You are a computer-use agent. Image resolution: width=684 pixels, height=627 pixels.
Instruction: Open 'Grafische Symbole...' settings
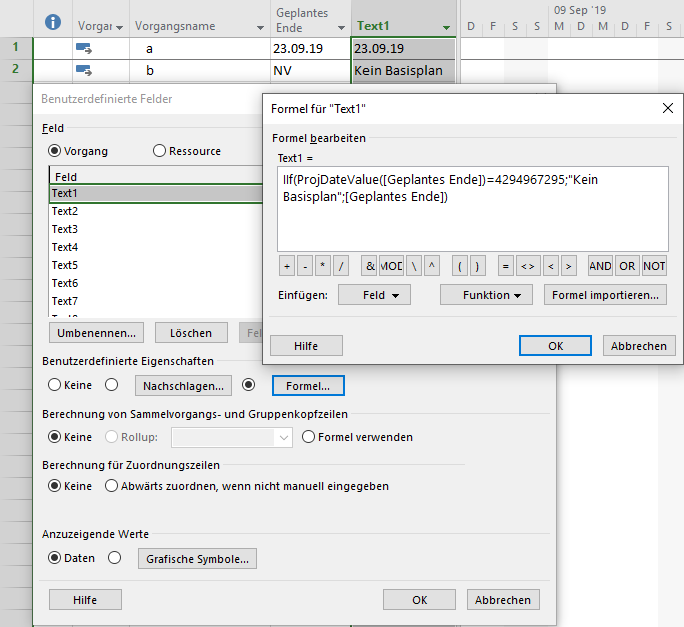[x=197, y=558]
